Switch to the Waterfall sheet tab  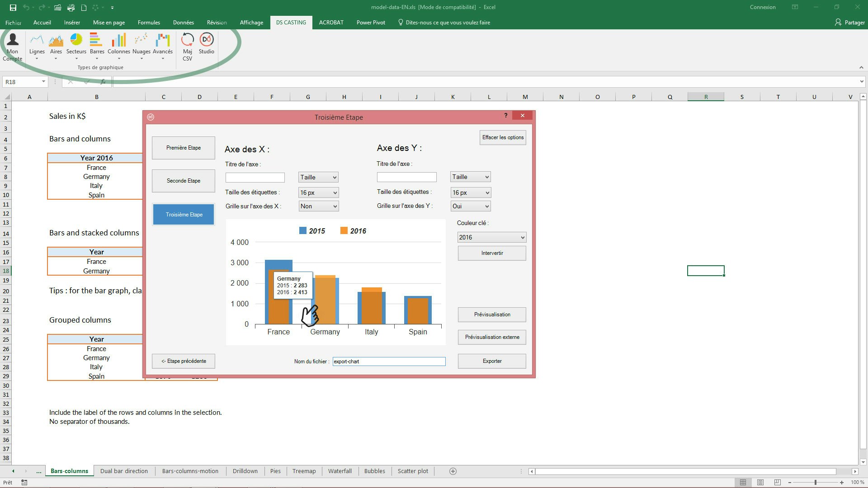click(x=340, y=471)
